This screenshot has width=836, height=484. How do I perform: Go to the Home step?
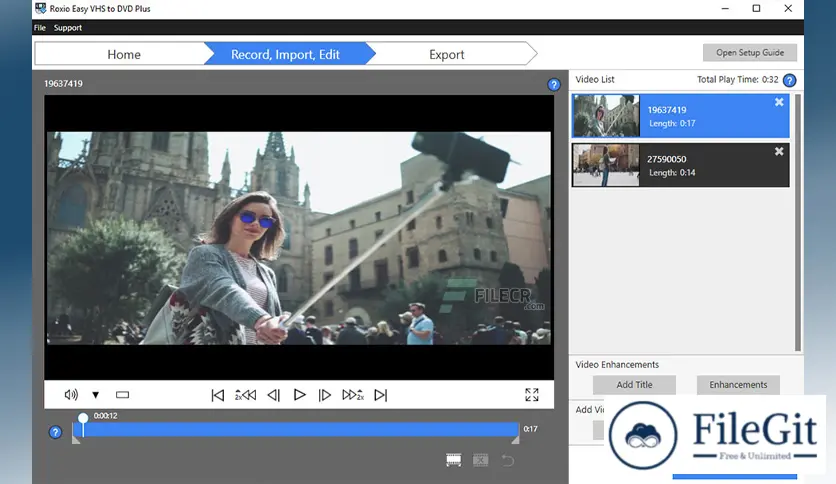[x=124, y=54]
